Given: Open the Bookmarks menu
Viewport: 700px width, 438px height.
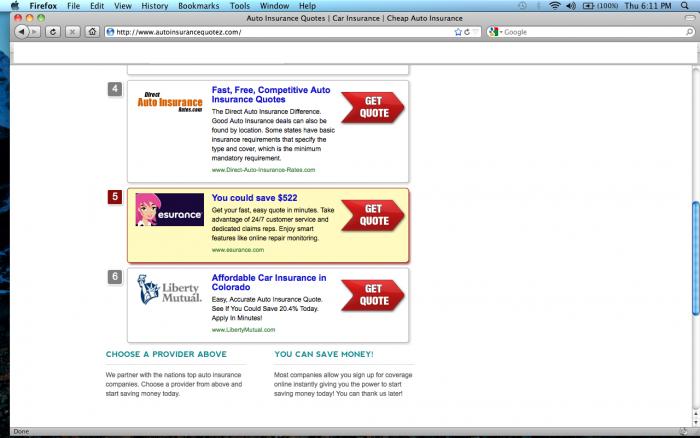Looking at the screenshot, I should (198, 6).
